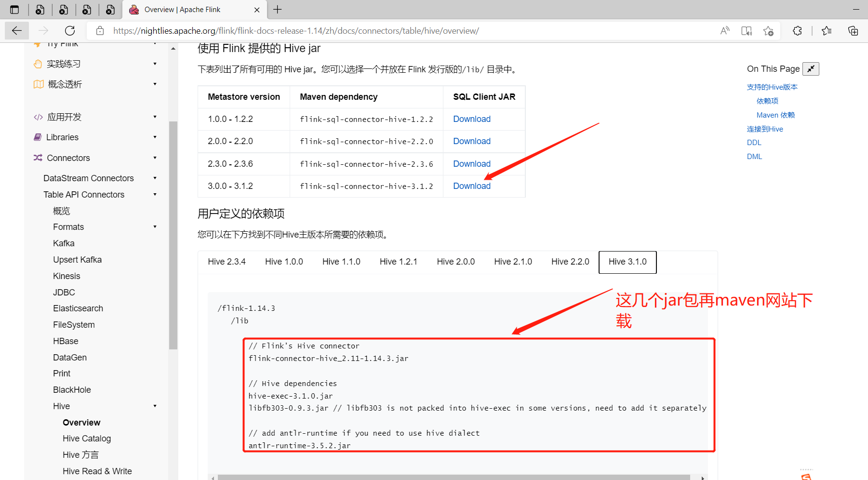Collapse the Connectors sidebar section

coord(155,158)
